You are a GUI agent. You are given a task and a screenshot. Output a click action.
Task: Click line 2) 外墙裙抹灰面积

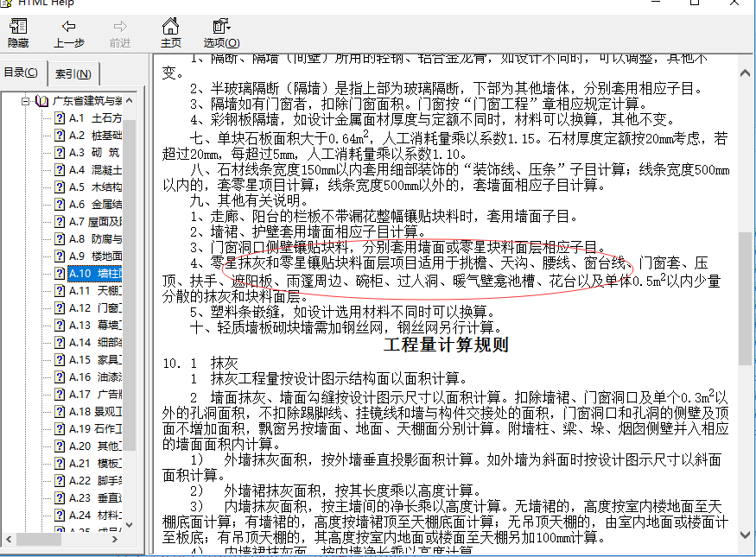pyautogui.click(x=335, y=491)
